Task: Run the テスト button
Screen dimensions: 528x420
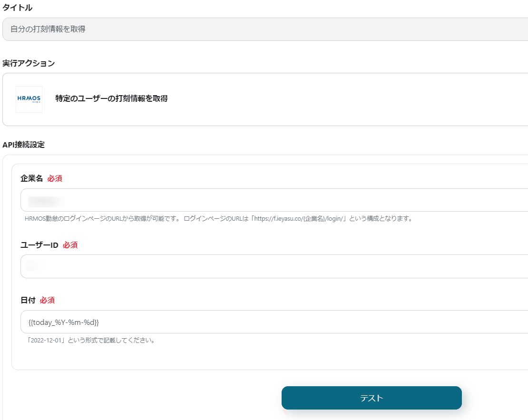Action: tap(372, 398)
